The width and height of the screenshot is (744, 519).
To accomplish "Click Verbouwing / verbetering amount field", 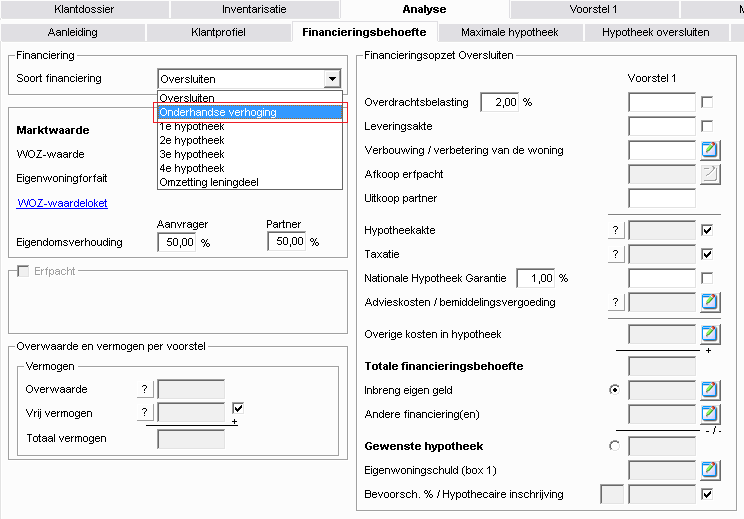I will click(662, 150).
